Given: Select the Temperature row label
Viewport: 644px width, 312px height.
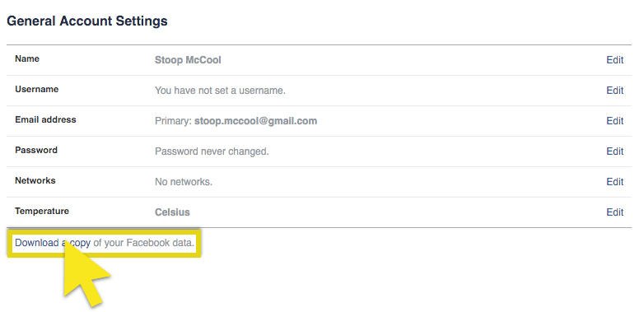Looking at the screenshot, I should pyautogui.click(x=42, y=211).
